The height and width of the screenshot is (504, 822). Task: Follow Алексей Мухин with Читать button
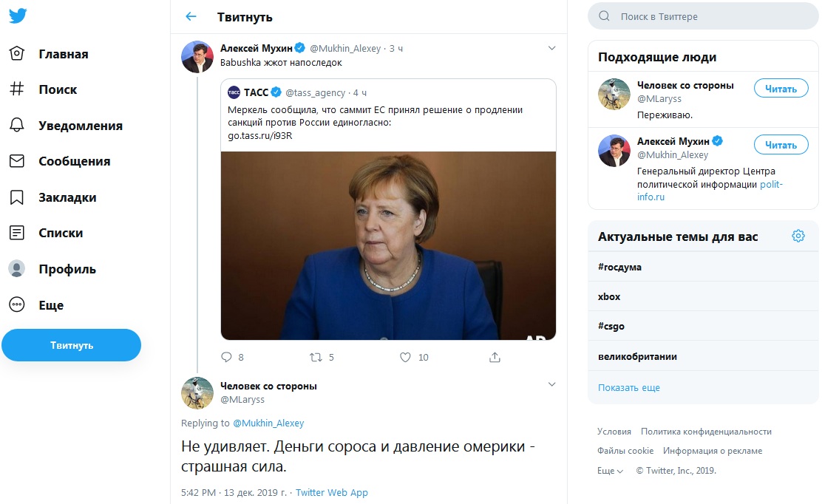tap(781, 145)
